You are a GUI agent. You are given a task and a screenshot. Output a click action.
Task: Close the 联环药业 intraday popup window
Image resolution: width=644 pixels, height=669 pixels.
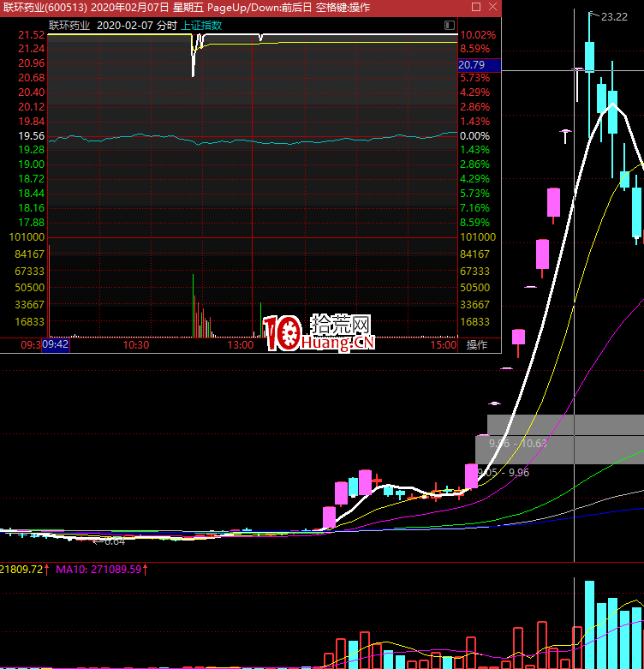click(x=492, y=7)
